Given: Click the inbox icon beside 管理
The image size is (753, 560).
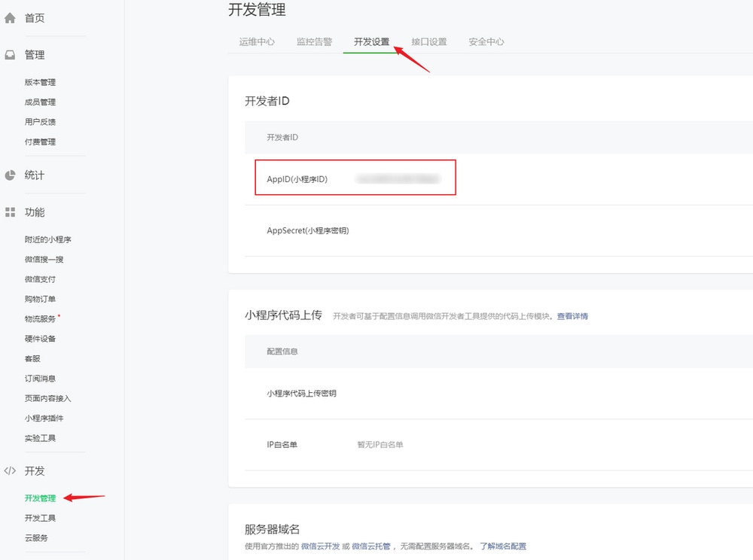Looking at the screenshot, I should (x=10, y=55).
